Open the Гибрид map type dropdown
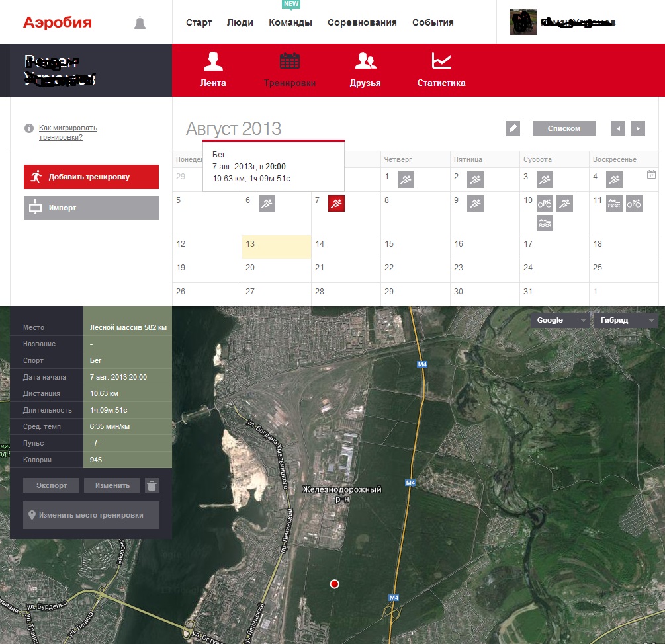This screenshot has width=665, height=644. (626, 320)
